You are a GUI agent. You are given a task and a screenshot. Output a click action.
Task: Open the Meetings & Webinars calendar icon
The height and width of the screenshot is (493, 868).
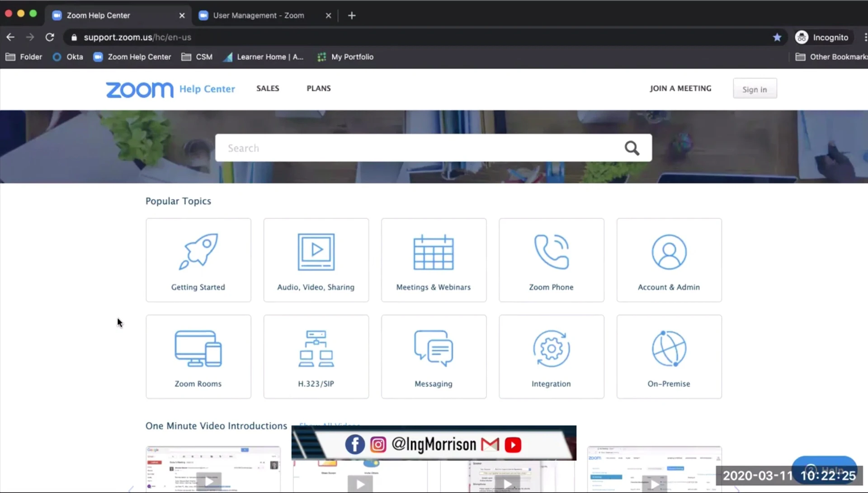tap(434, 251)
